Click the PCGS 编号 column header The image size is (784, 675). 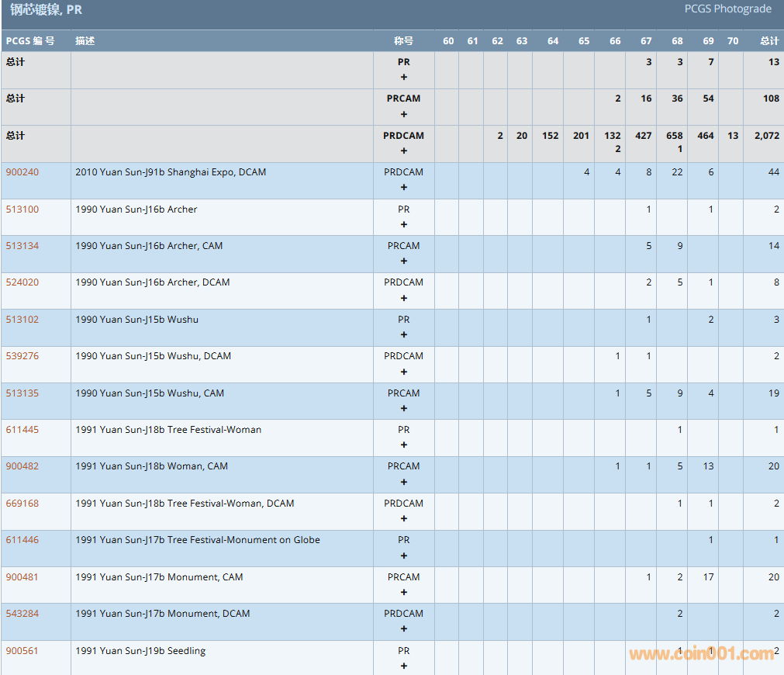click(30, 41)
